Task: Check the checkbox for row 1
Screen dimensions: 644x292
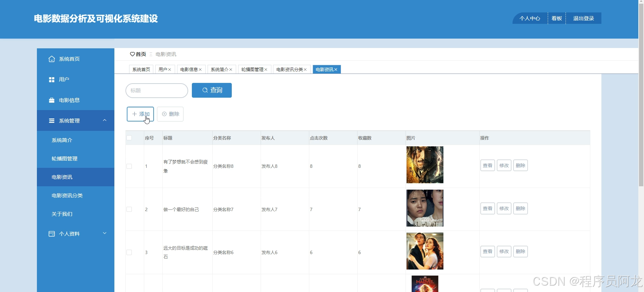Action: pyautogui.click(x=129, y=166)
